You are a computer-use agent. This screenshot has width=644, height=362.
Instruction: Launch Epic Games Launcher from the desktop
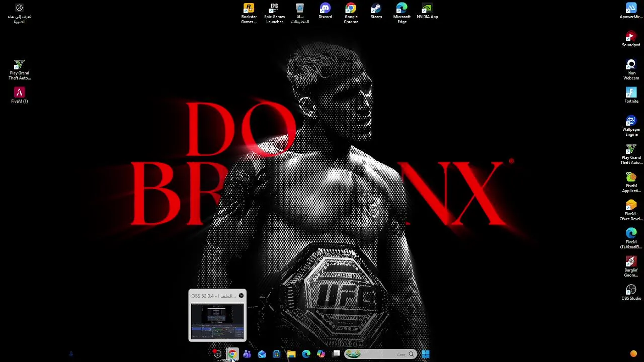274,14
